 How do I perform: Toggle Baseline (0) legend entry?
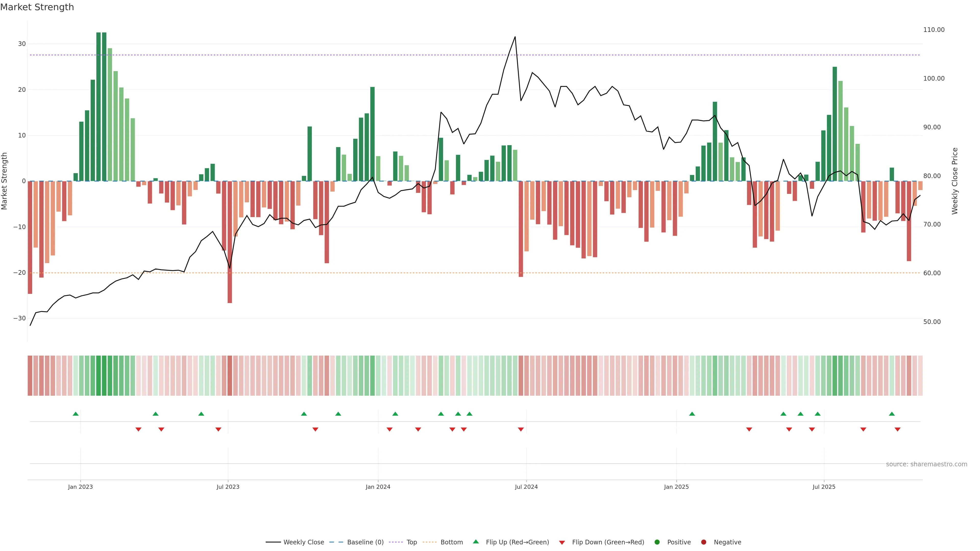(365, 542)
